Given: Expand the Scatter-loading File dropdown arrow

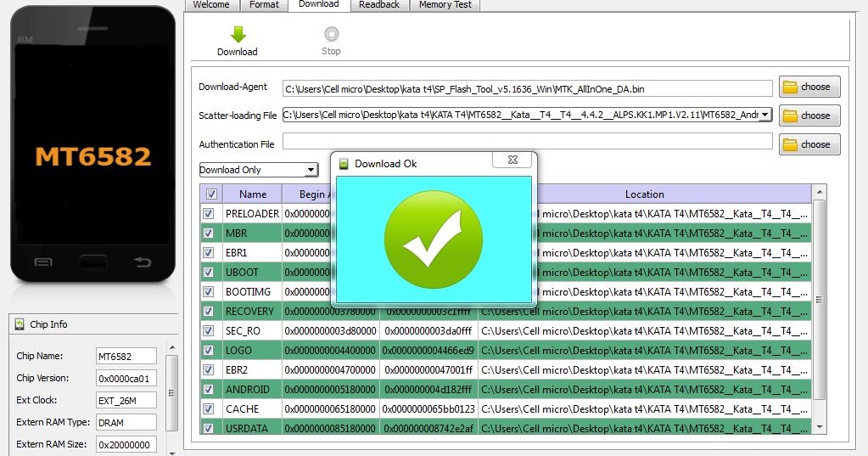Looking at the screenshot, I should pyautogui.click(x=764, y=115).
